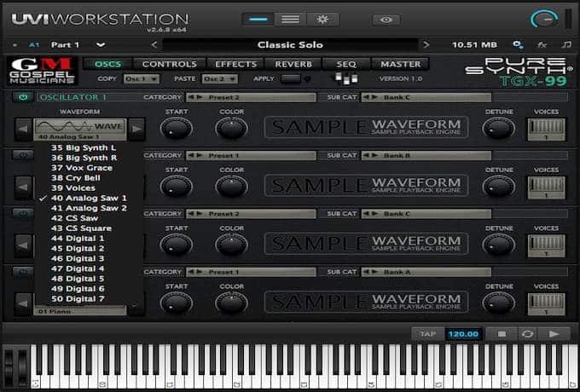Open Oscillator 1 waveform display selector

coord(80,130)
